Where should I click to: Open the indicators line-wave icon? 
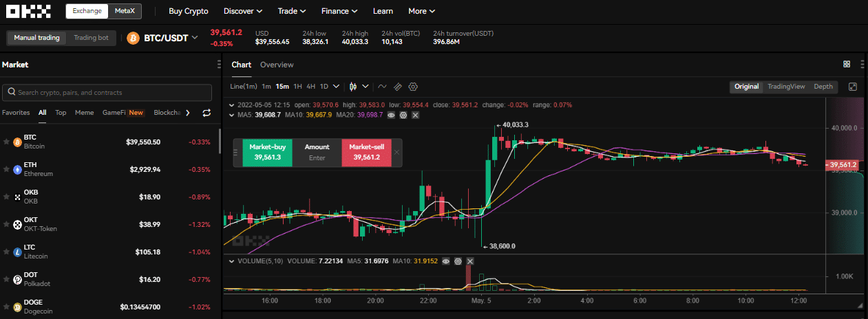[382, 87]
